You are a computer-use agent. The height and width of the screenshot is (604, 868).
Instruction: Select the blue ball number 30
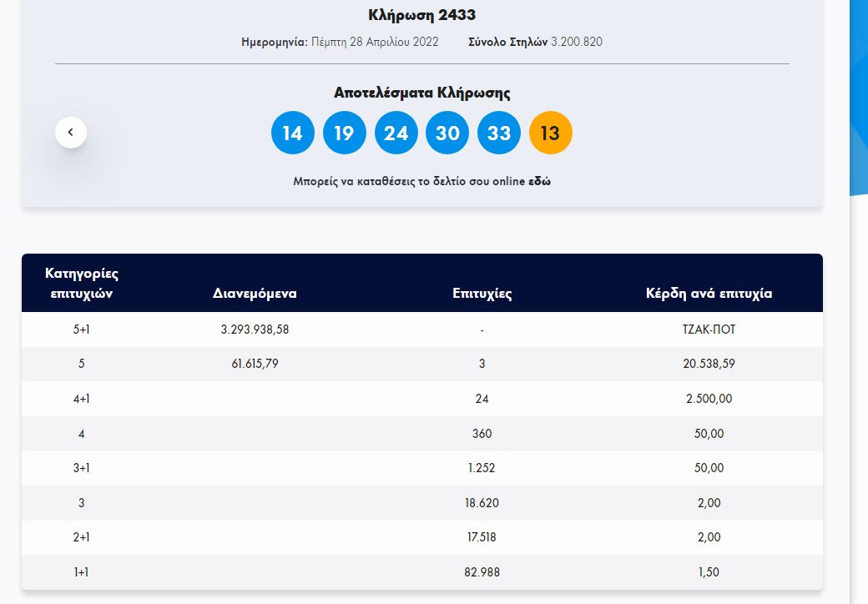(447, 133)
